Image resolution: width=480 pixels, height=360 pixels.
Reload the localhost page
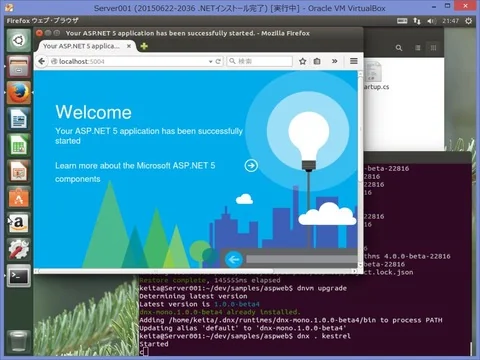[x=218, y=61]
